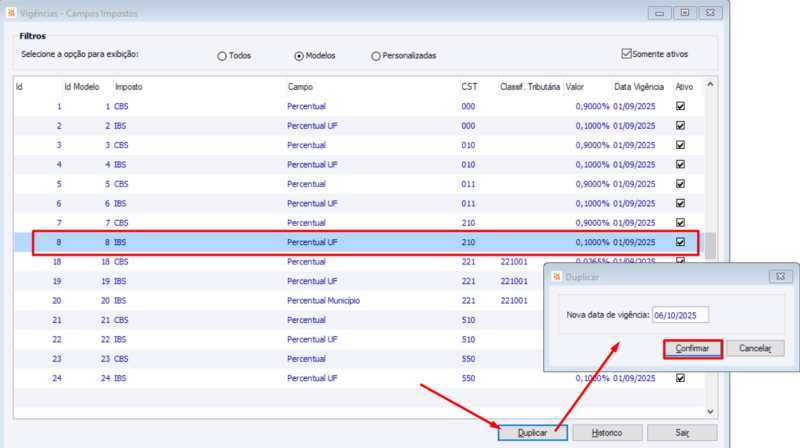Sort by the CST column header
This screenshot has height=448, width=800.
click(479, 87)
